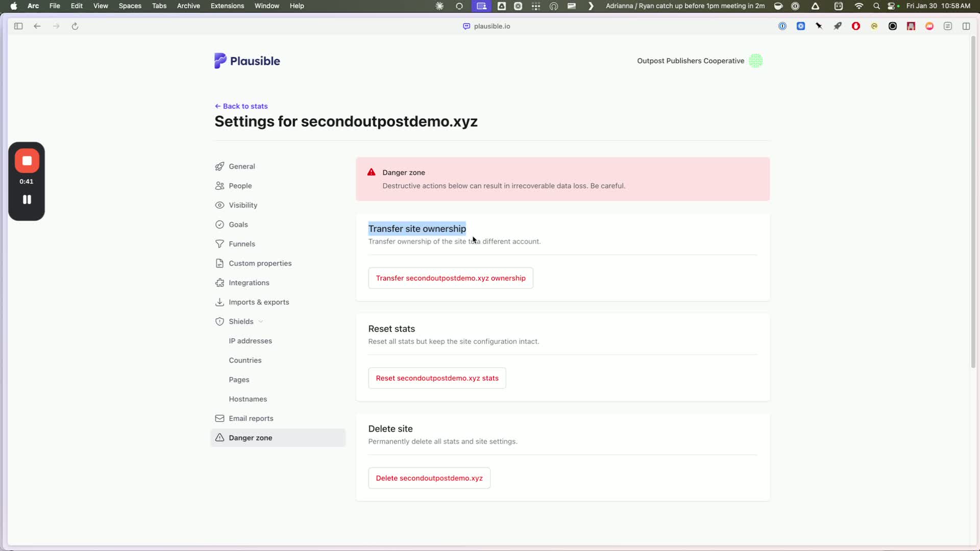Click the red Opera-style extension icon
Viewport: 980px width, 551px height.
tap(856, 26)
